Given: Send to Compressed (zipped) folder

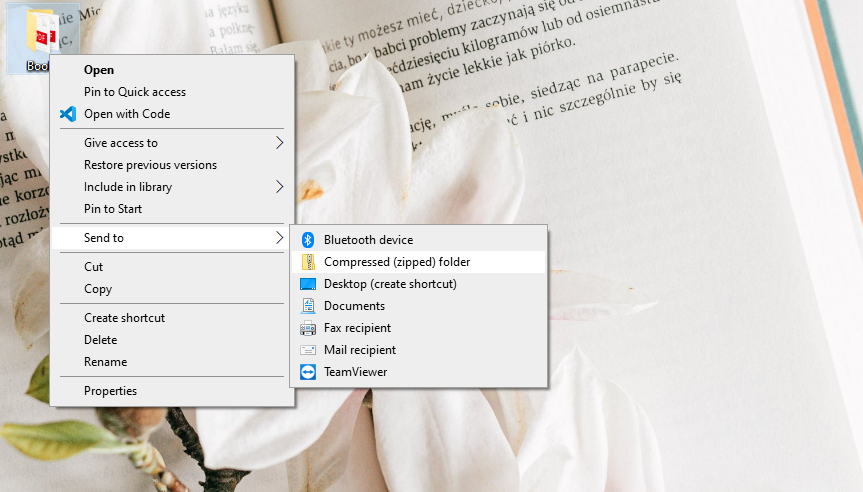Looking at the screenshot, I should click(419, 262).
